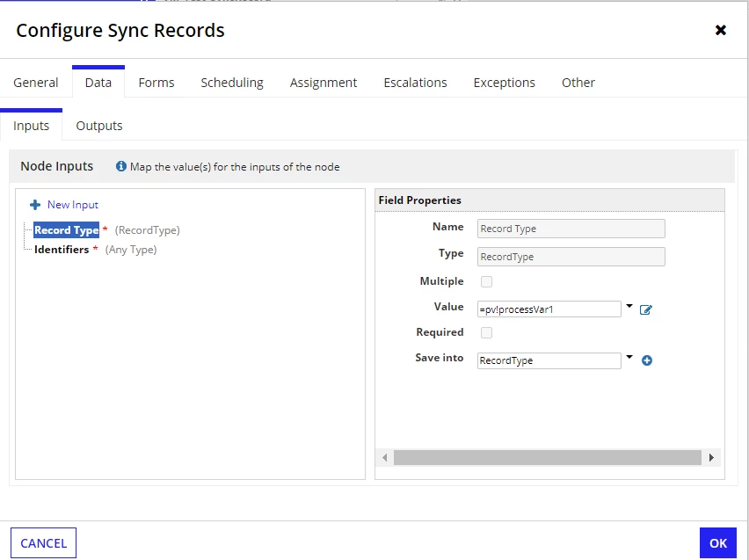Image resolution: width=749 pixels, height=560 pixels.
Task: Select the Record Type node input
Action: [x=67, y=230]
